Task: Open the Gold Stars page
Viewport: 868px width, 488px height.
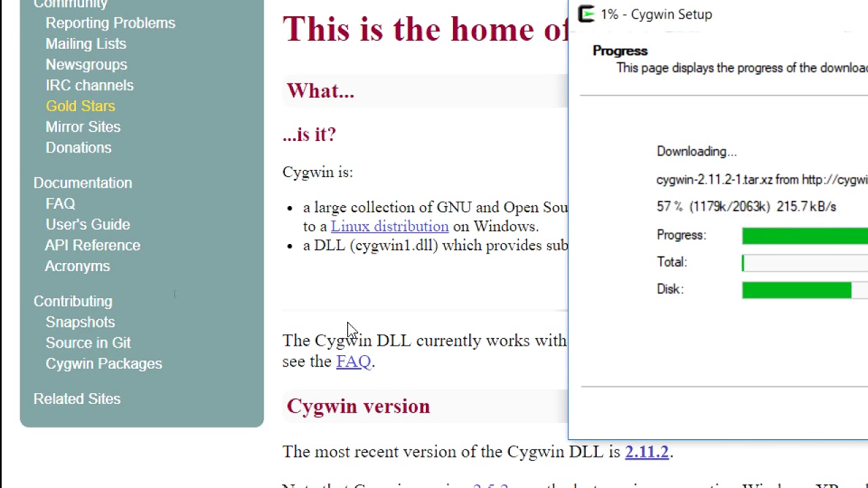Action: (80, 106)
